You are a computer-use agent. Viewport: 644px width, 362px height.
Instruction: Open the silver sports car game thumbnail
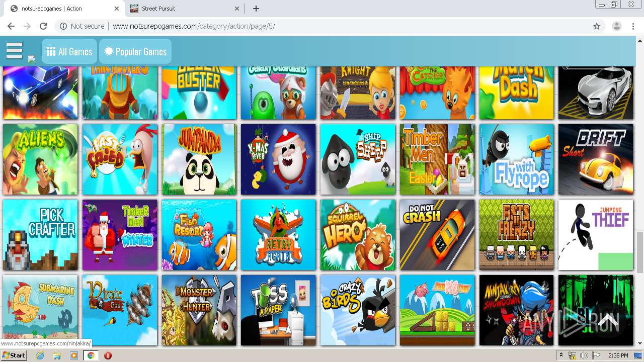pyautogui.click(x=596, y=93)
